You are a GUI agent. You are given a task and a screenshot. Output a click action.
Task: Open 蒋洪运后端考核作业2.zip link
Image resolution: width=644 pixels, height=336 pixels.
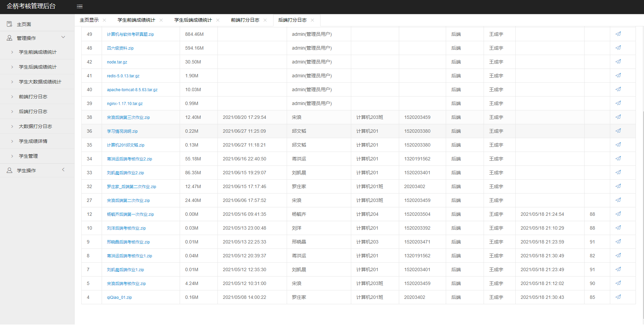(130, 159)
